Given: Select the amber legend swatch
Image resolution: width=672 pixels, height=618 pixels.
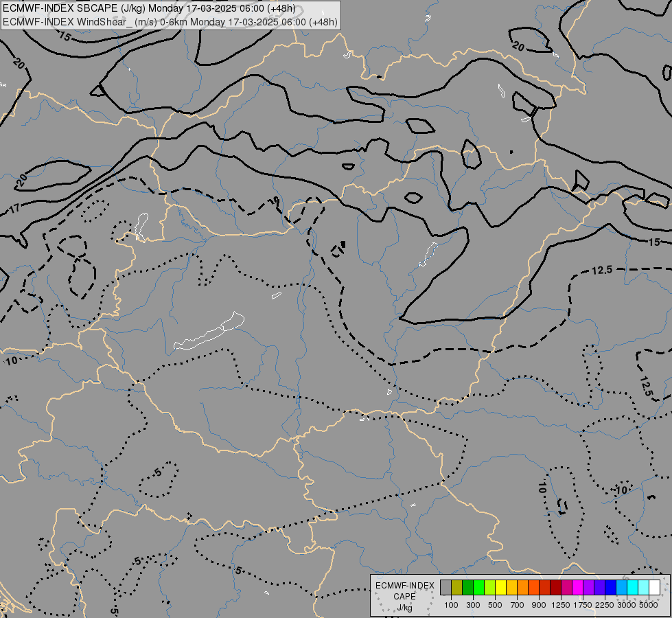Looking at the screenshot, I should click(511, 588).
